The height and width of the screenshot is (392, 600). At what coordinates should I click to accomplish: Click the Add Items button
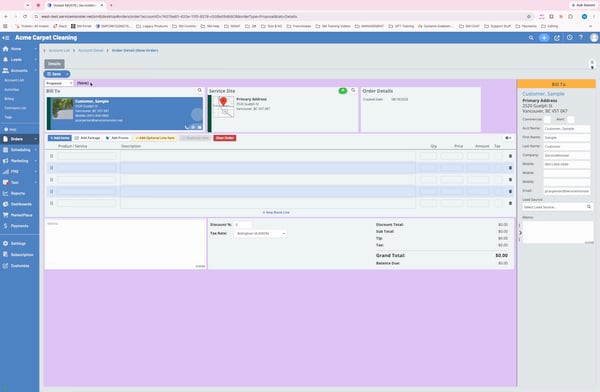point(60,138)
